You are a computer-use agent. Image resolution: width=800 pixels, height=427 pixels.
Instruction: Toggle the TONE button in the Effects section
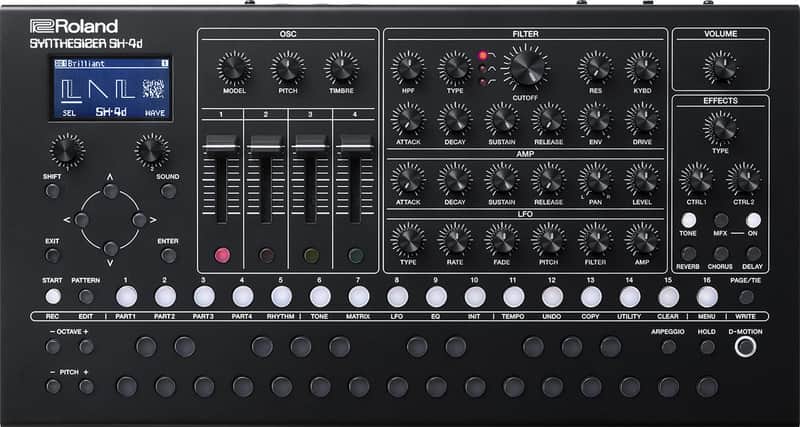tap(688, 220)
